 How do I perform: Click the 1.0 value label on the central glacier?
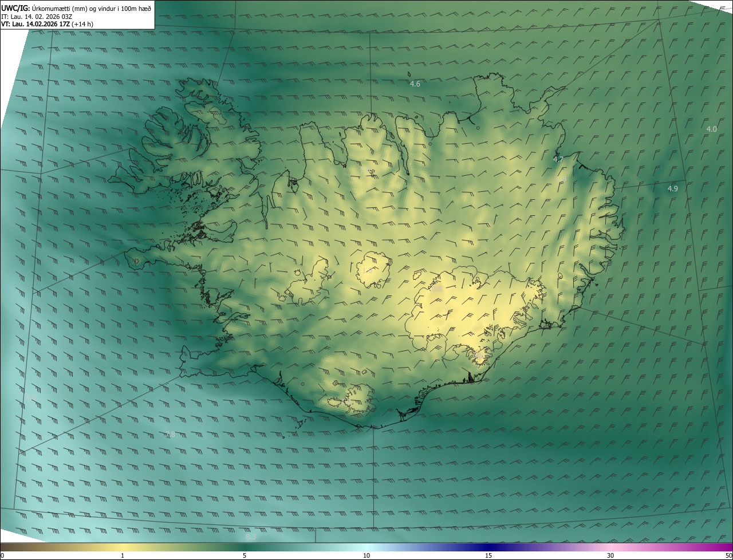point(367,270)
